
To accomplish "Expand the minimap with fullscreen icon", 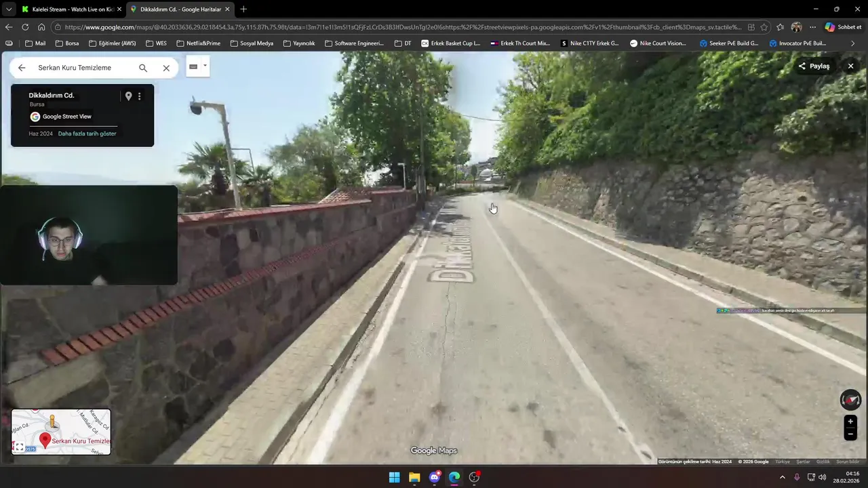I will coord(19,447).
